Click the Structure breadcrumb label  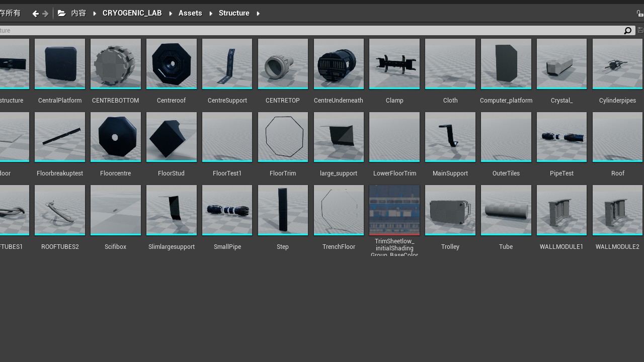coord(234,14)
